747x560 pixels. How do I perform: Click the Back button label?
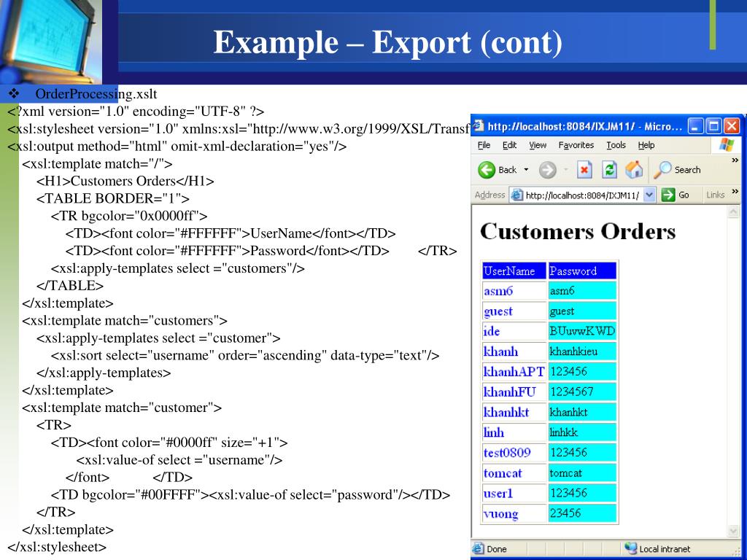click(508, 169)
